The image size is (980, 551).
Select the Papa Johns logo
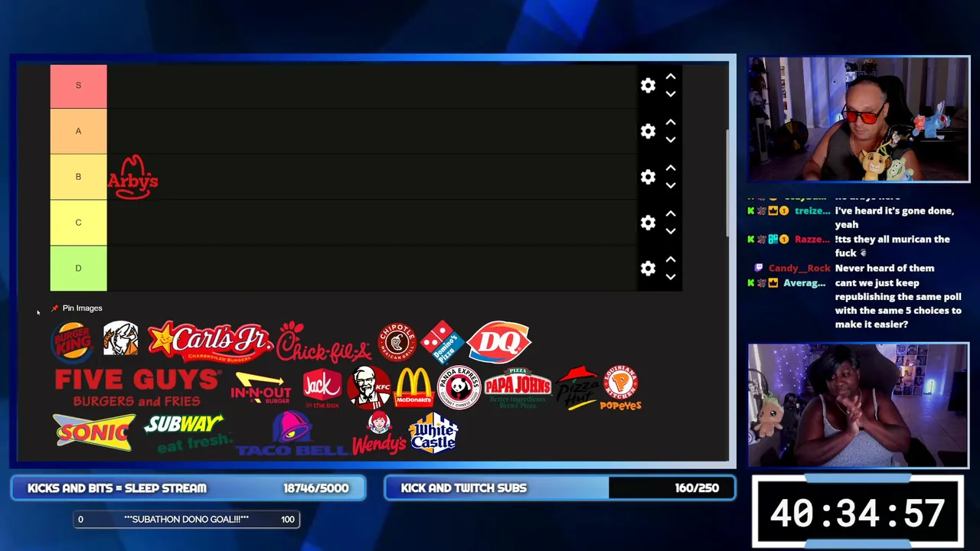(x=518, y=388)
